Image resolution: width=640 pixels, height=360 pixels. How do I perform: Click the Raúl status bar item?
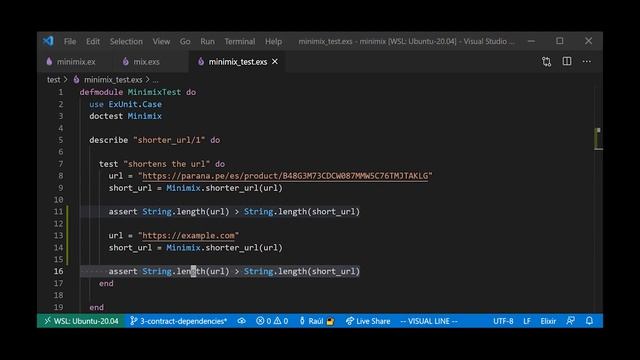[x=317, y=321]
